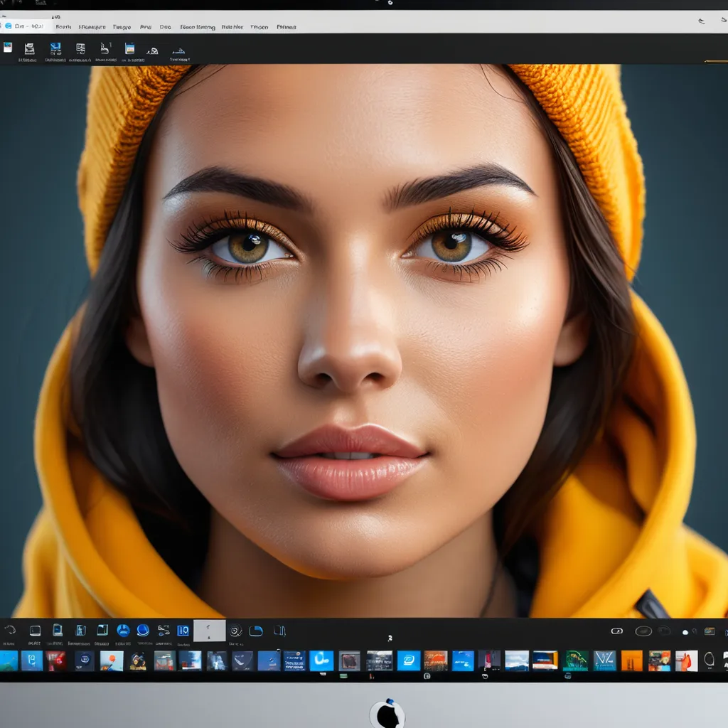Click the blue-screen device icon in bottom toolbar
Image resolution: width=728 pixels, height=728 pixels.
58,630
